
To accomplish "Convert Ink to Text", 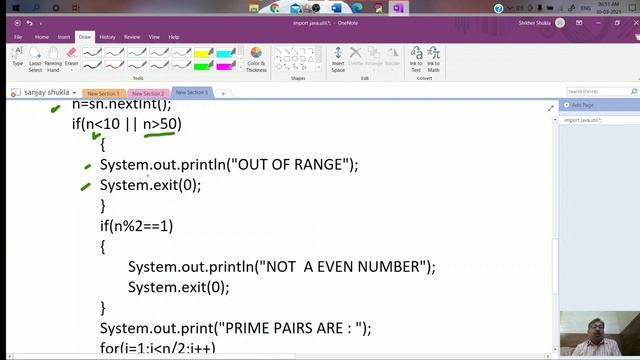I will coord(416,60).
